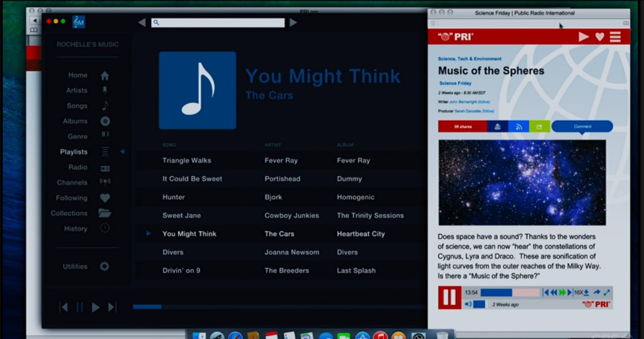Expand the PRI player to fullscreen

(607, 292)
